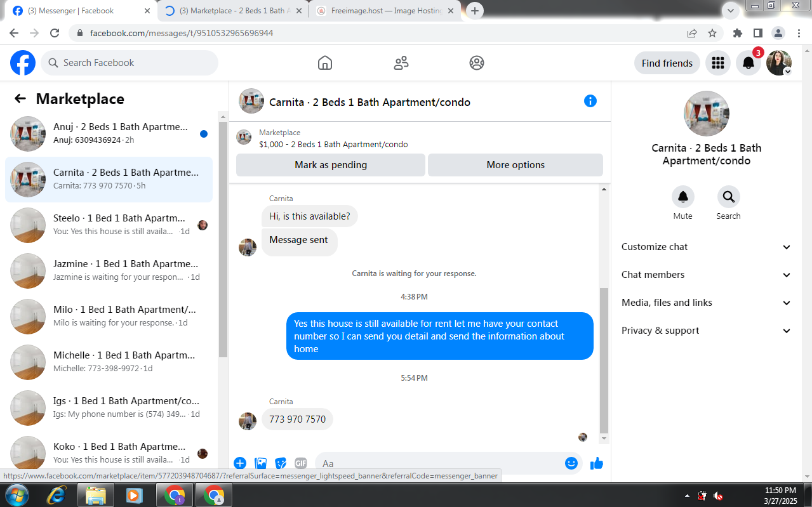812x507 pixels.
Task: Open the Milo conversation
Action: click(109, 317)
